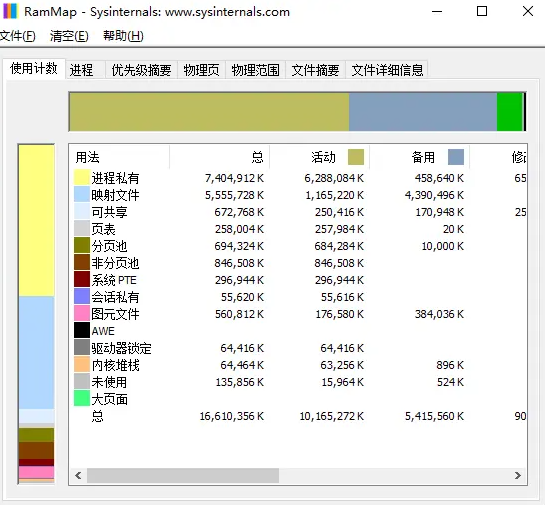The width and height of the screenshot is (545, 505).
Task: Click the brown 非分页池 color swatch
Action: (x=82, y=262)
